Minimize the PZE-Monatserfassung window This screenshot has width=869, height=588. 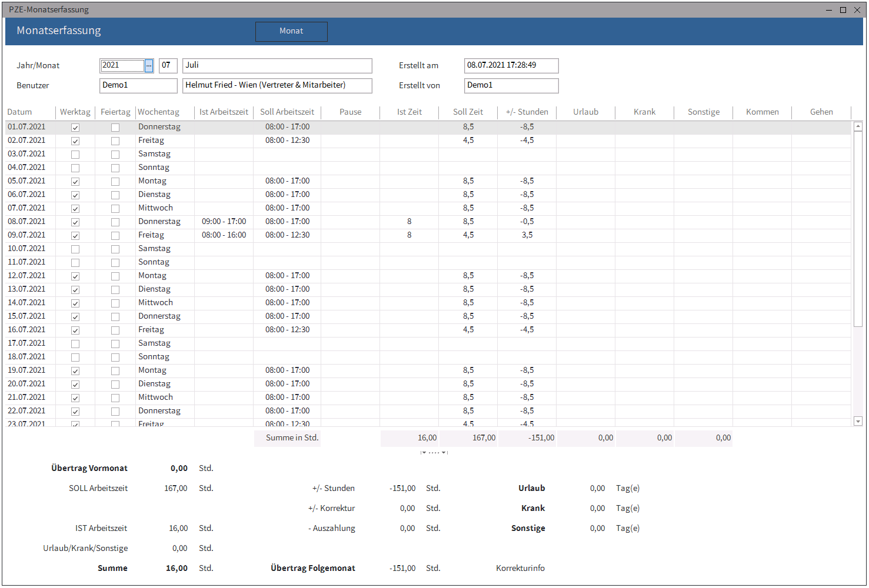pyautogui.click(x=828, y=10)
